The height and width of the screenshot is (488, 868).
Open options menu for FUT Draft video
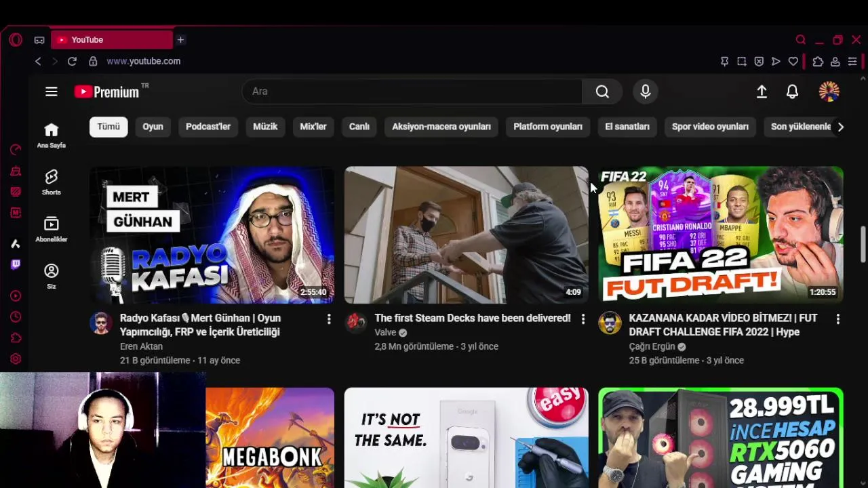pos(837,319)
